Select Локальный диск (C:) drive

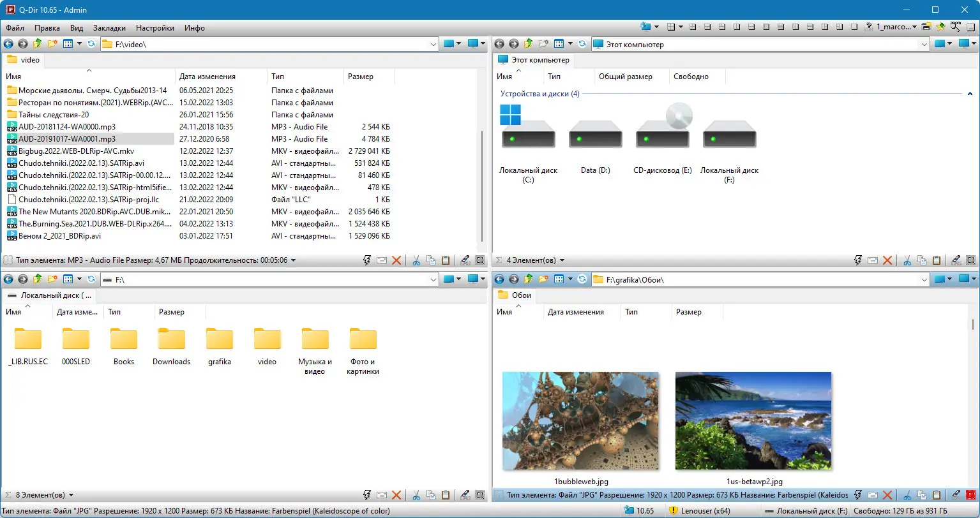pyautogui.click(x=529, y=144)
